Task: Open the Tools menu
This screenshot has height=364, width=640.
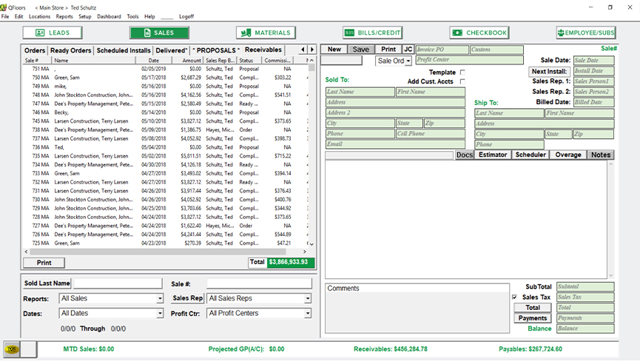Action: click(132, 17)
